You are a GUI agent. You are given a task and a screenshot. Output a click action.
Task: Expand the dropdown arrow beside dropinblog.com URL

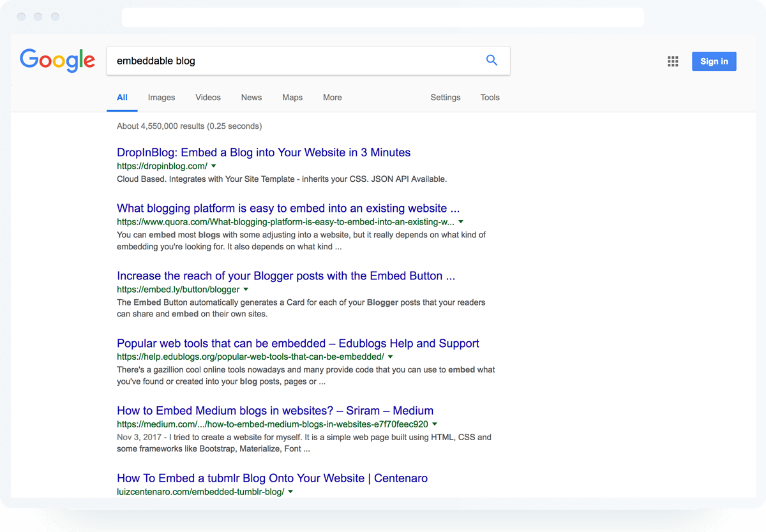click(214, 166)
